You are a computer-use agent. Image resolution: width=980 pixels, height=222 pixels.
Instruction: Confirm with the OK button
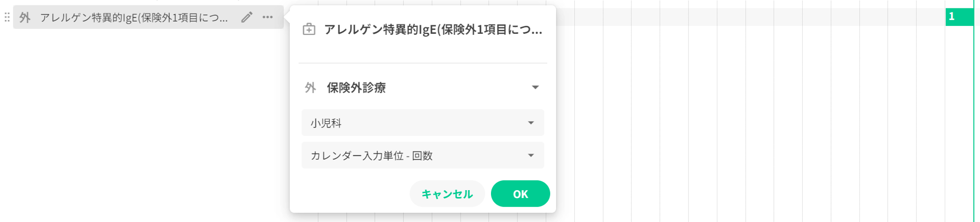[x=520, y=194]
